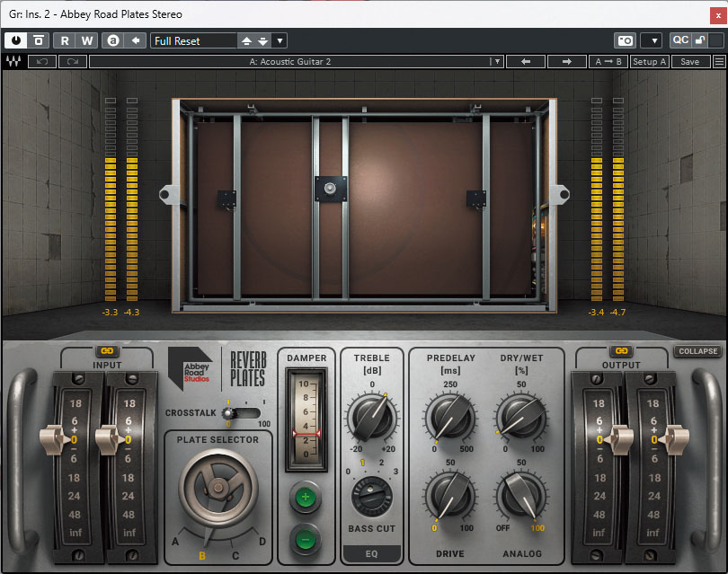Load previous preset with up arrow
This screenshot has width=728, height=574.
(x=246, y=40)
